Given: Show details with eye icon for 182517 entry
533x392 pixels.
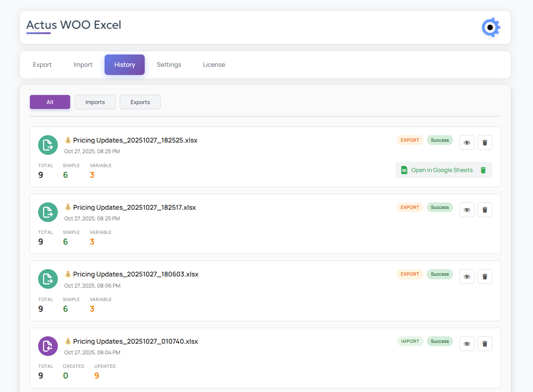Looking at the screenshot, I should [x=467, y=209].
